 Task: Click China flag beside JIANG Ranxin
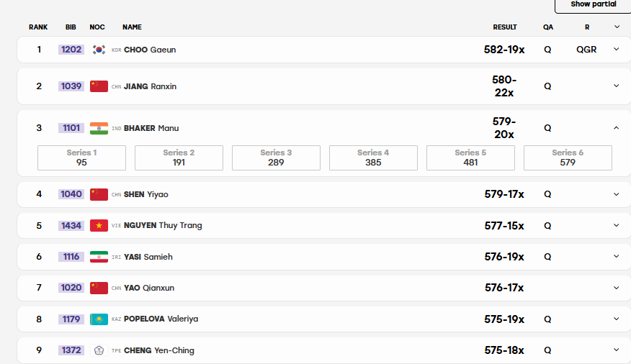point(99,86)
